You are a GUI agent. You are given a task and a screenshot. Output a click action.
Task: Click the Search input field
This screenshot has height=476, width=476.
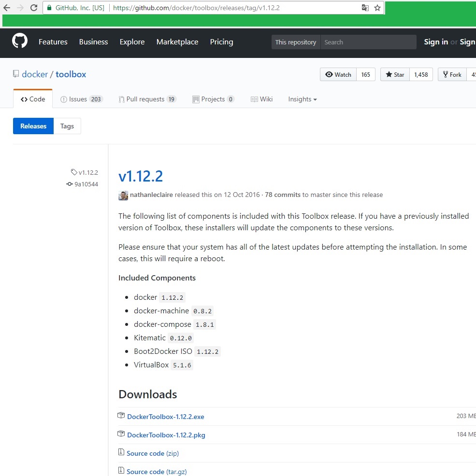[368, 42]
